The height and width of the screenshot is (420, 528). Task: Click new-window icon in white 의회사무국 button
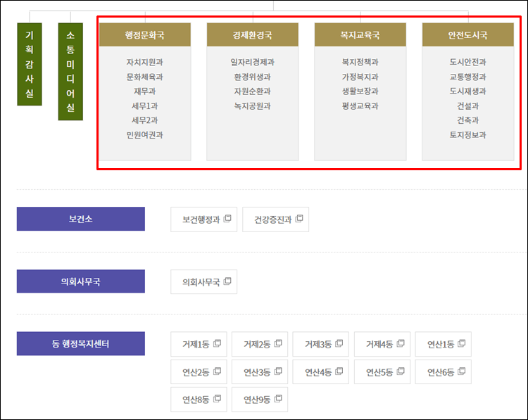[x=227, y=281]
